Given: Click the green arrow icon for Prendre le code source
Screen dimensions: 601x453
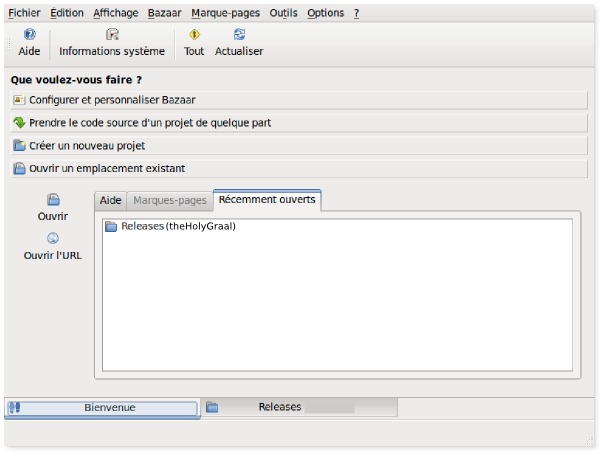Looking at the screenshot, I should pyautogui.click(x=19, y=123).
